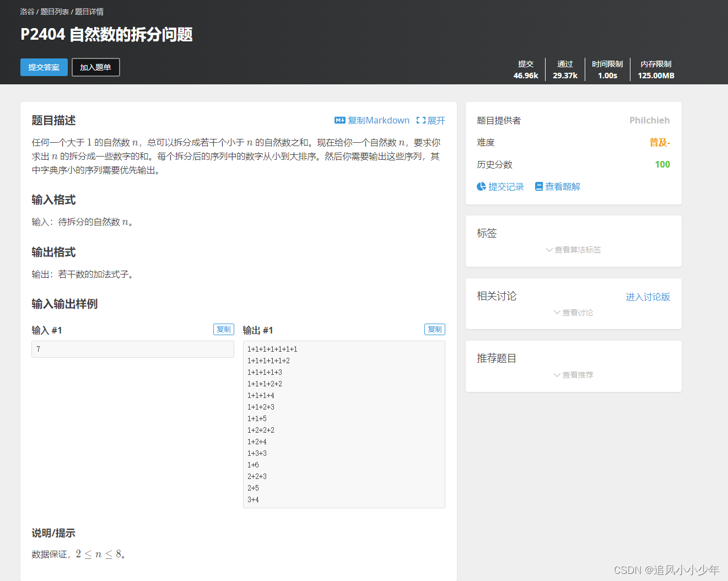Select output line 1+1+1+1+1+1+1
Viewport: 728px width, 581px height.
272,349
